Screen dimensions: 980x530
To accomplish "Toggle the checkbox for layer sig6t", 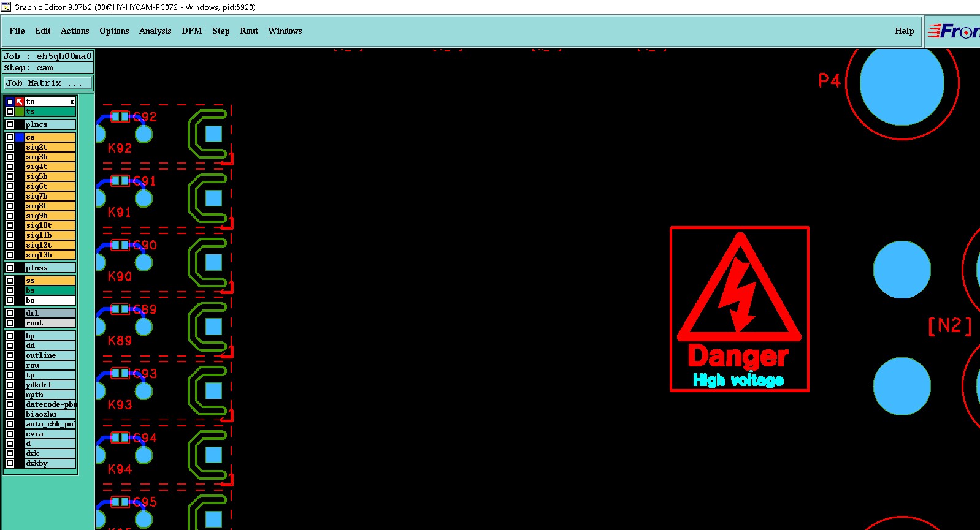I will click(x=10, y=186).
